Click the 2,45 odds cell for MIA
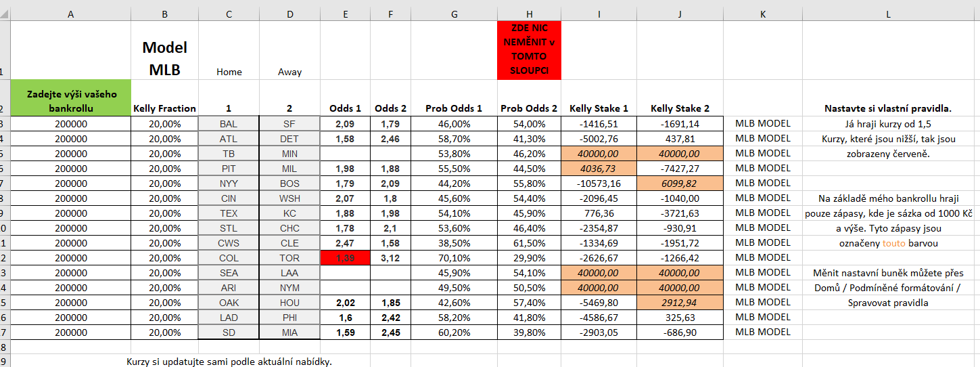This screenshot has width=980, height=367. click(391, 332)
